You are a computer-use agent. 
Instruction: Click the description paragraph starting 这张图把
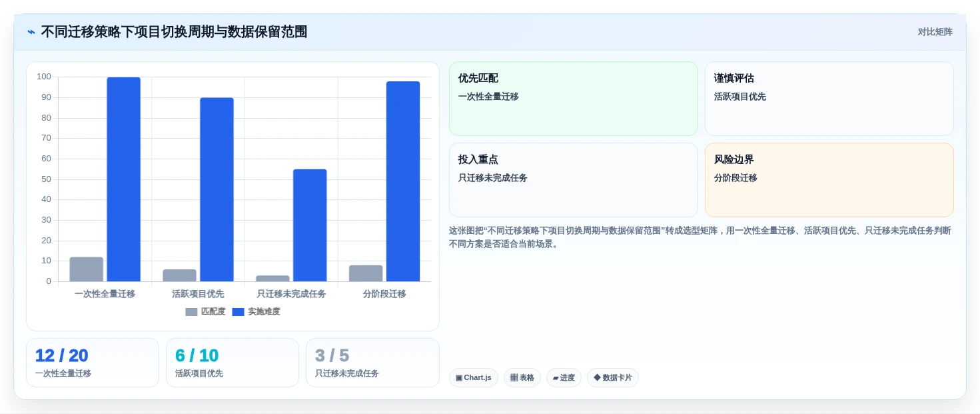point(700,237)
